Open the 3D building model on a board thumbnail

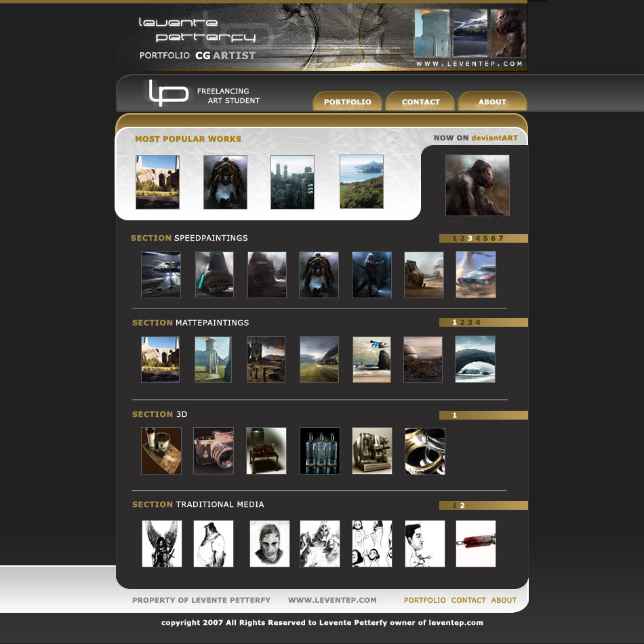161,451
